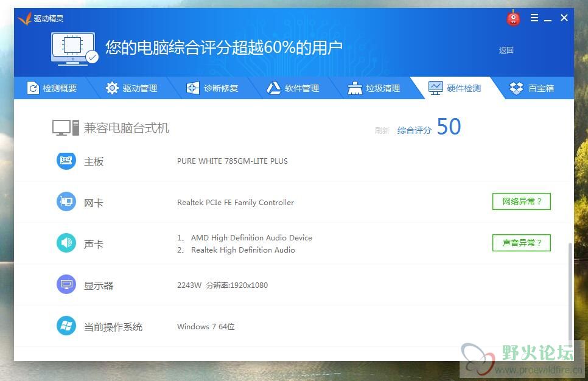Click Realtek PCIe FE Family Controller text
This screenshot has height=381, width=588.
[x=236, y=203]
